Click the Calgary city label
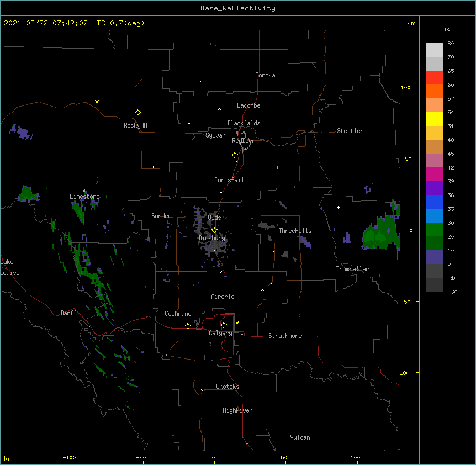This screenshot has width=476, height=465. pos(220,333)
